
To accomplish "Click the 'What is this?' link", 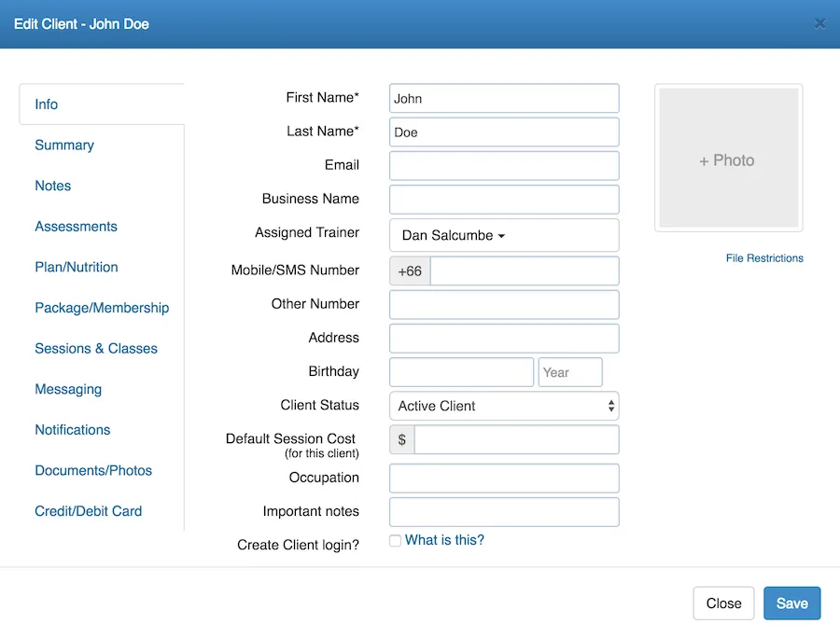I will [x=444, y=540].
